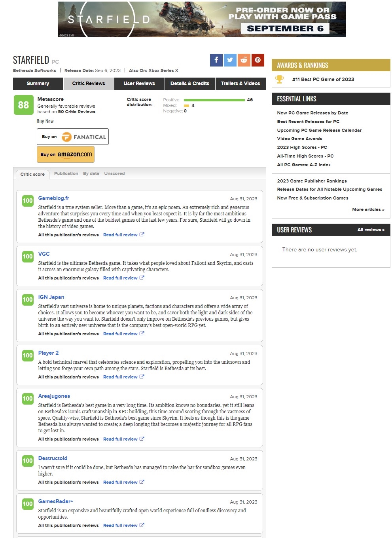This screenshot has height=538, width=392.
Task: Go to Trailers & Videos tab
Action: (241, 84)
